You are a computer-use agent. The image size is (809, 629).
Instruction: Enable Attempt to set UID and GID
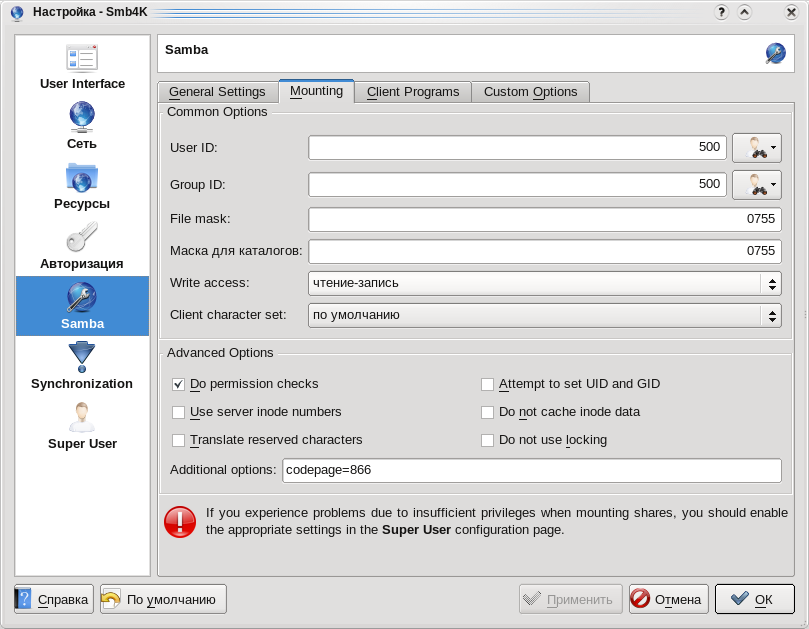point(487,384)
